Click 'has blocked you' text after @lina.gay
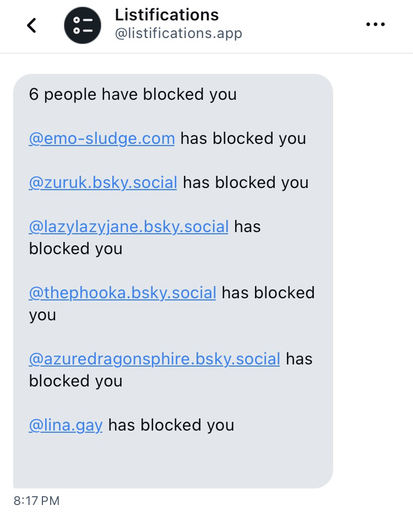The height and width of the screenshot is (532, 413). pyautogui.click(x=171, y=425)
